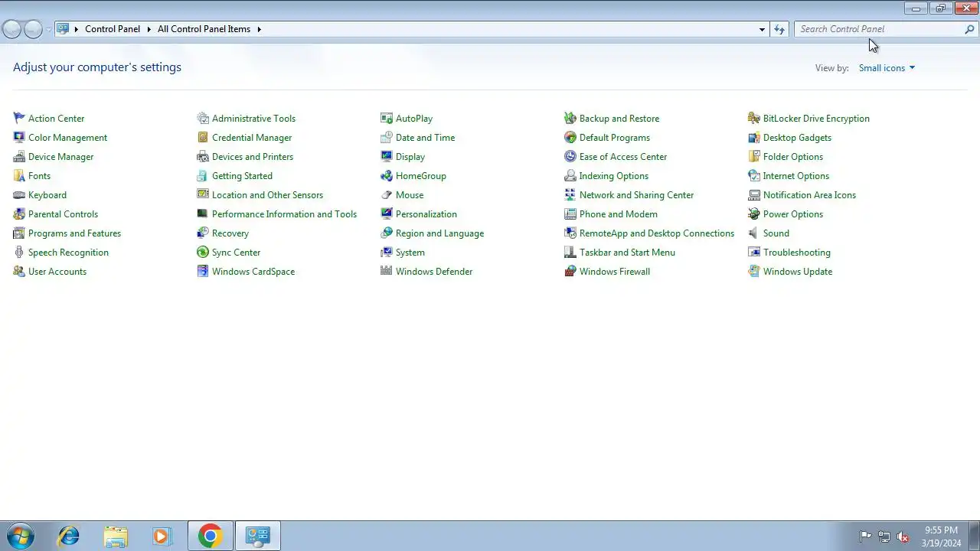Launch Internet Explorer from the taskbar
Screen dimensions: 980x551
[x=69, y=536]
